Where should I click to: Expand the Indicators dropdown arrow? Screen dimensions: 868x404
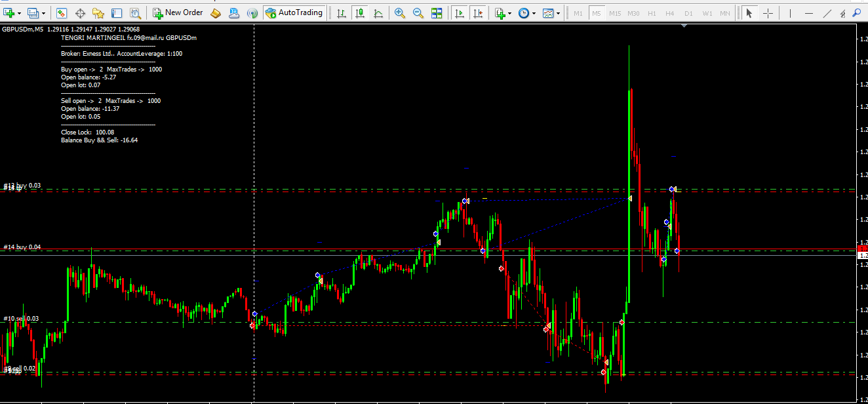[x=510, y=13]
